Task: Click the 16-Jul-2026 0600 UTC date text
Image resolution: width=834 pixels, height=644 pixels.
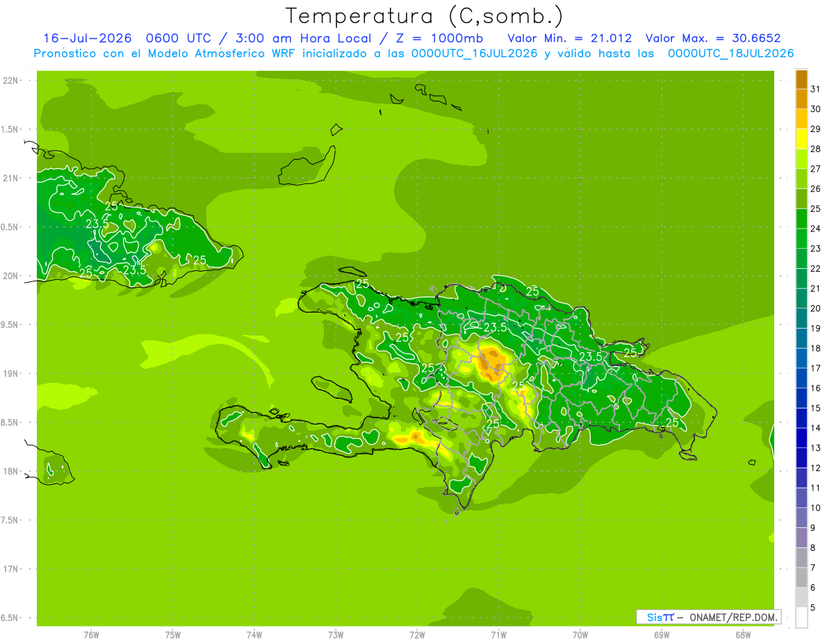Action: click(126, 38)
